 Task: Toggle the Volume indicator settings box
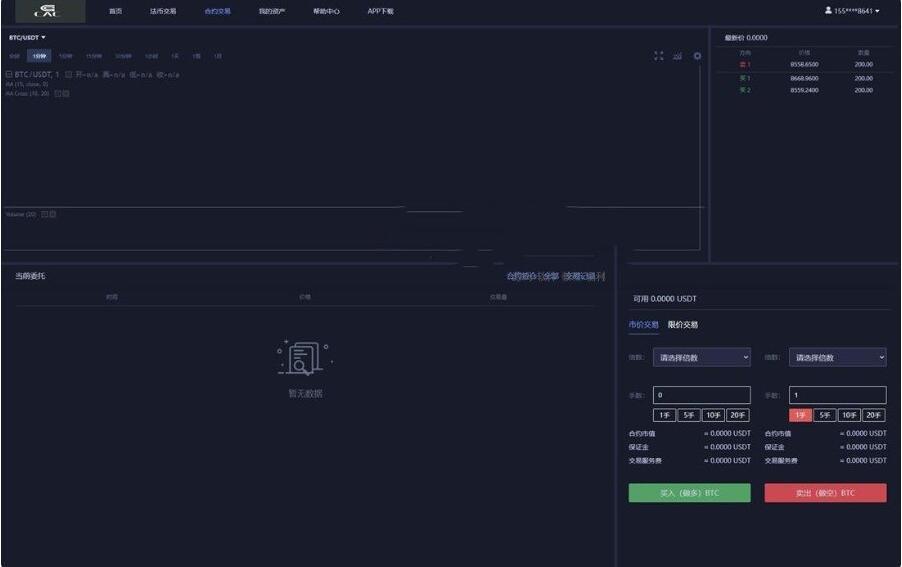pyautogui.click(x=45, y=214)
